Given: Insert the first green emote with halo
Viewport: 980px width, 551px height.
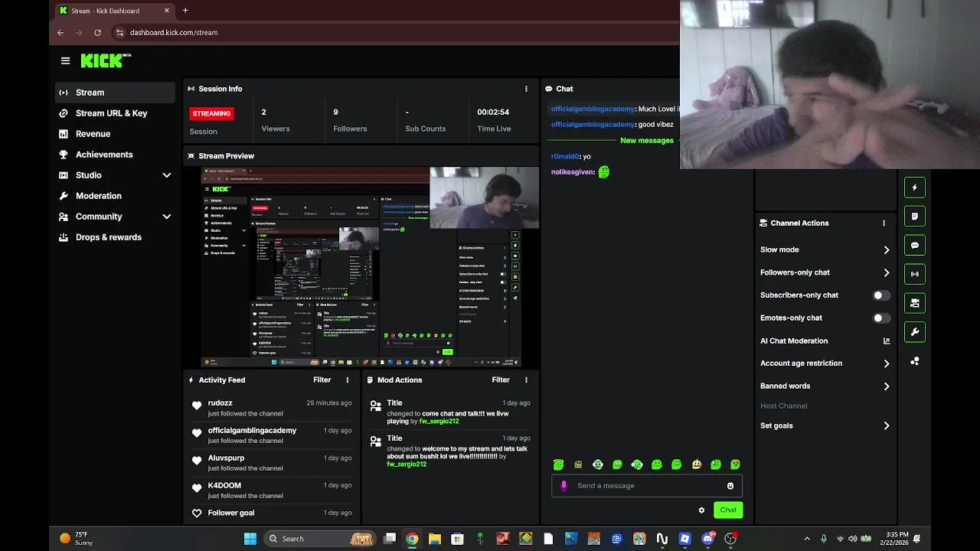Looking at the screenshot, I should (558, 465).
